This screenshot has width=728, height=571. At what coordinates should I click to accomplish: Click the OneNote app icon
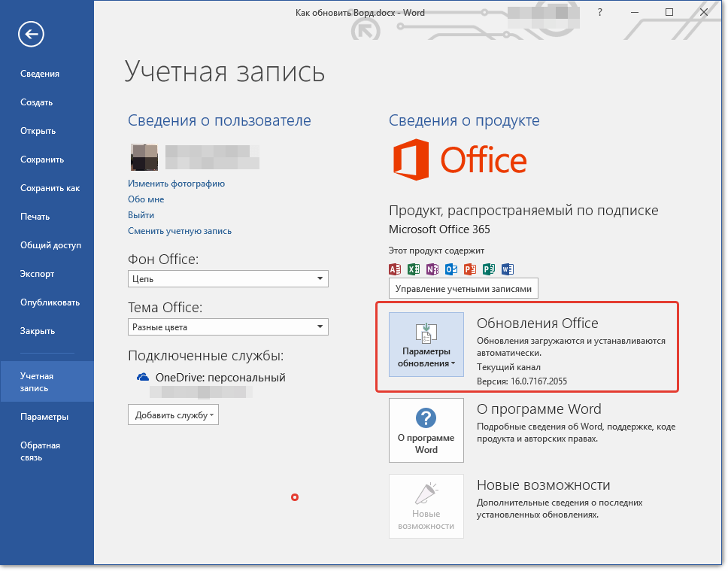tap(432, 269)
